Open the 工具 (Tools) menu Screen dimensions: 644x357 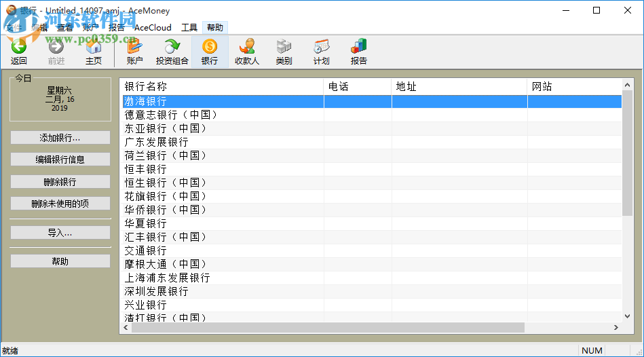(189, 28)
